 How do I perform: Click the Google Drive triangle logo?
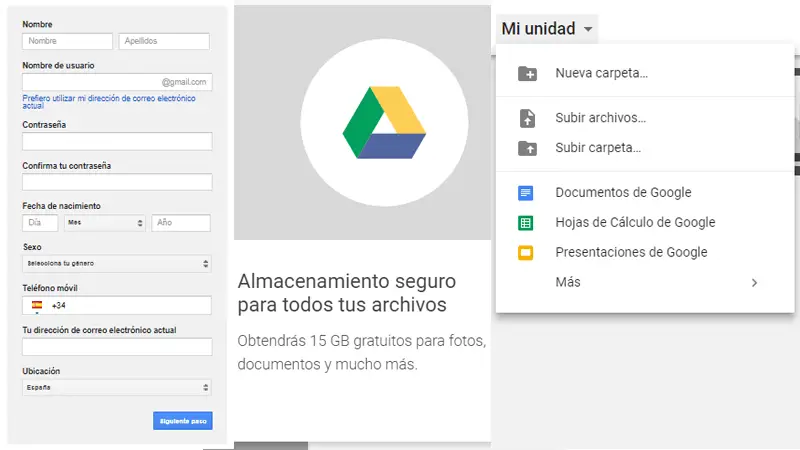pyautogui.click(x=384, y=122)
